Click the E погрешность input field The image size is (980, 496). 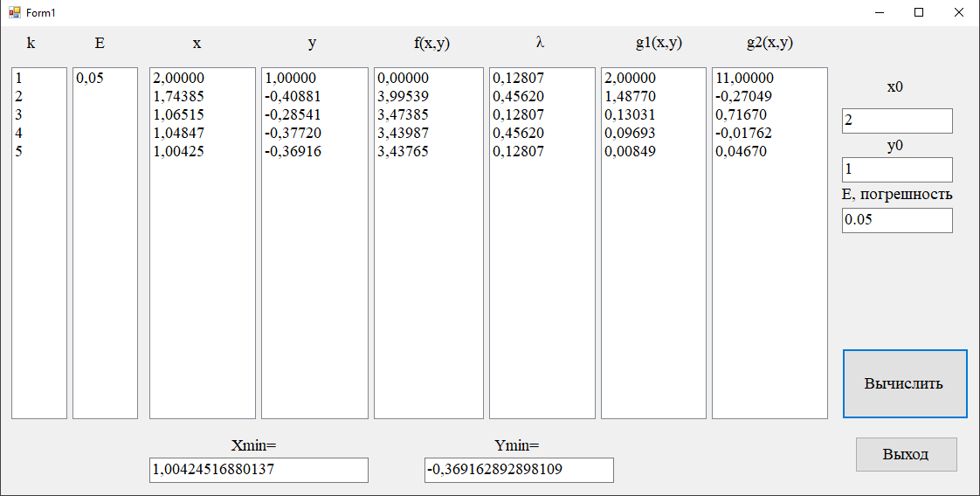[x=897, y=220]
